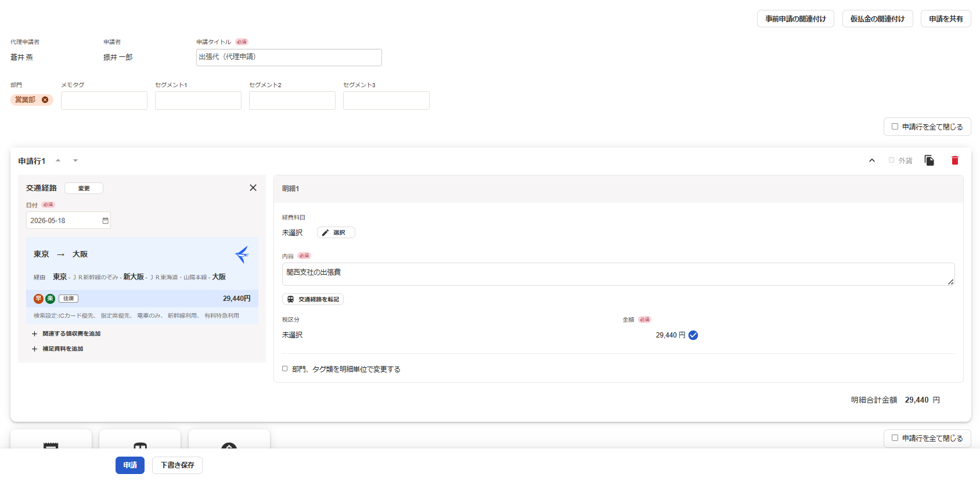Click the 補足資料を追加 link
The image size is (980, 481).
pos(63,349)
